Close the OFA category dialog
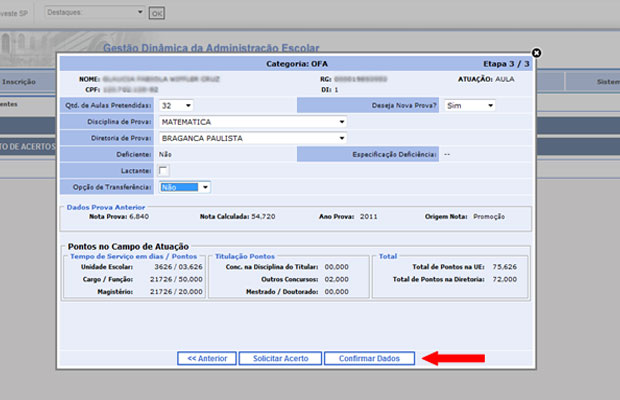The width and height of the screenshot is (620, 400). pos(536,53)
